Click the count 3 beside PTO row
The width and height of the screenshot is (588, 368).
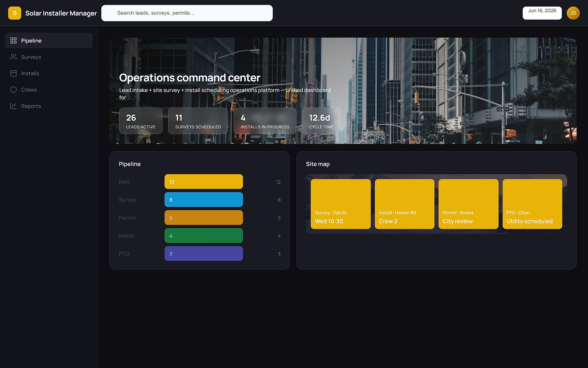coord(279,254)
